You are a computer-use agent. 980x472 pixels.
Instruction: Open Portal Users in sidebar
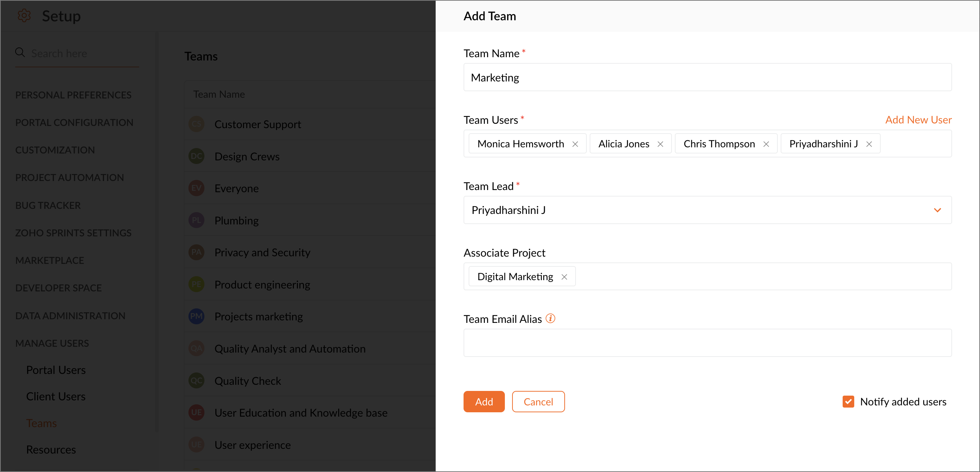coord(56,370)
